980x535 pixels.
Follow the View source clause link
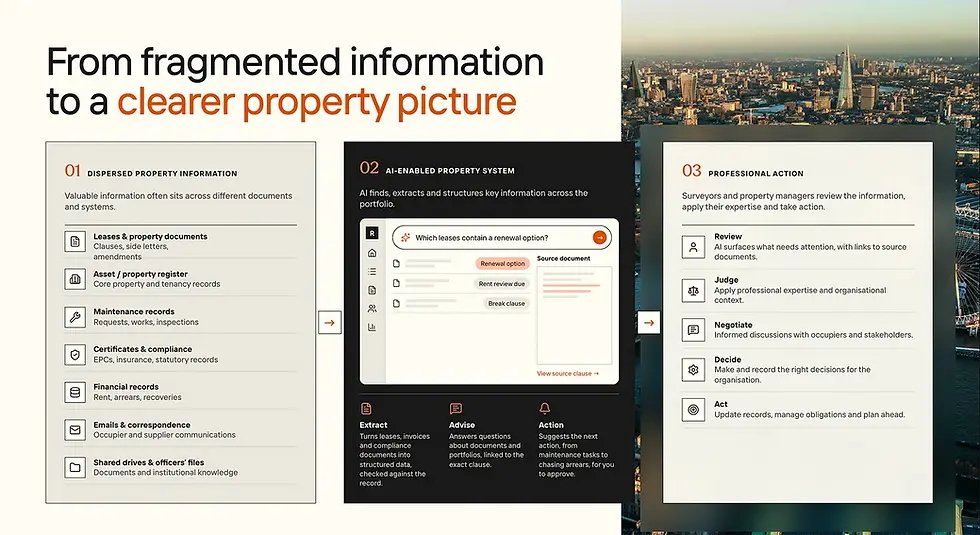[x=568, y=374]
